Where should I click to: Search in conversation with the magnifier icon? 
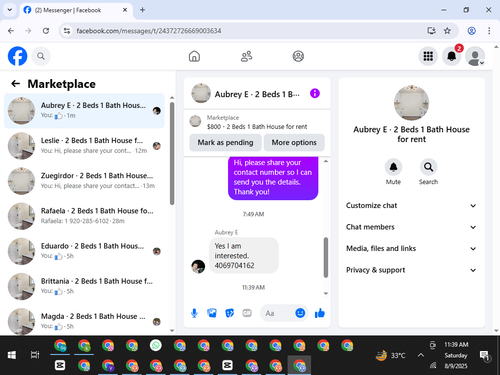(428, 167)
